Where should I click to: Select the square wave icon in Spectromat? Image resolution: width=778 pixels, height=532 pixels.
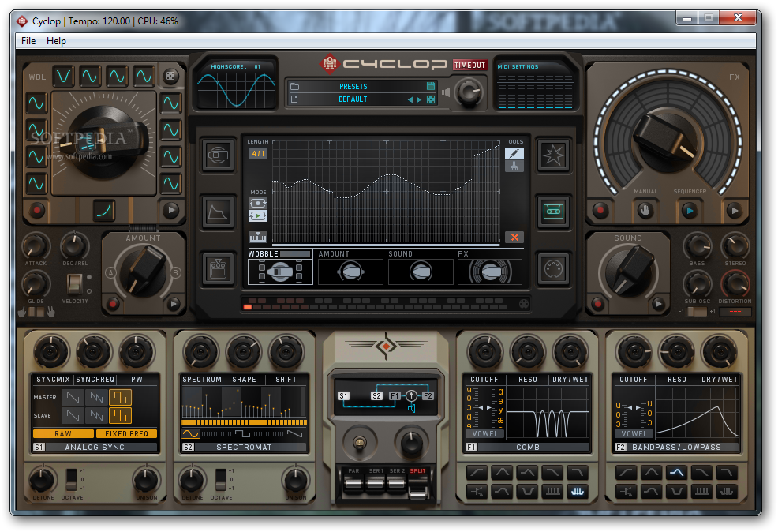pyautogui.click(x=242, y=434)
